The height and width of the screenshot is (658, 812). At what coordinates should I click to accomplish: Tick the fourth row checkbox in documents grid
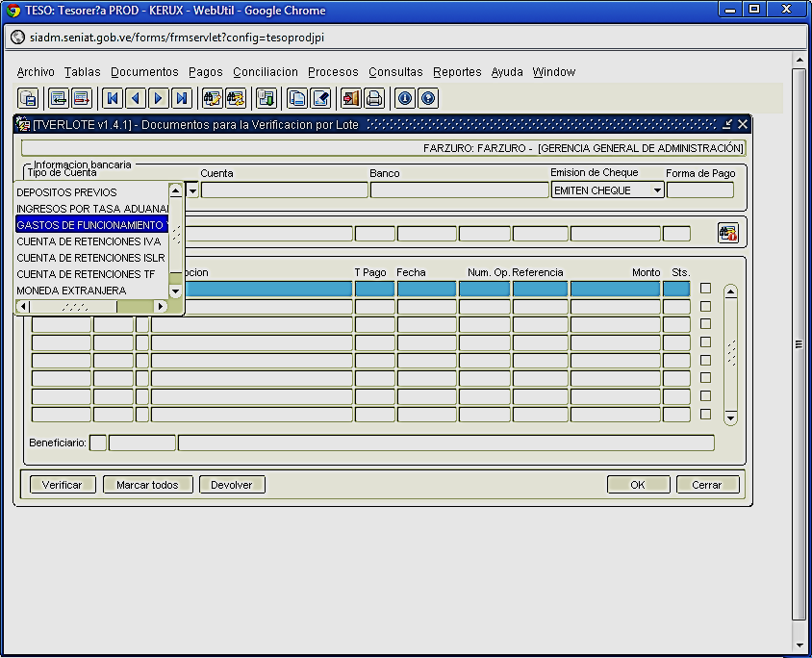[705, 342]
